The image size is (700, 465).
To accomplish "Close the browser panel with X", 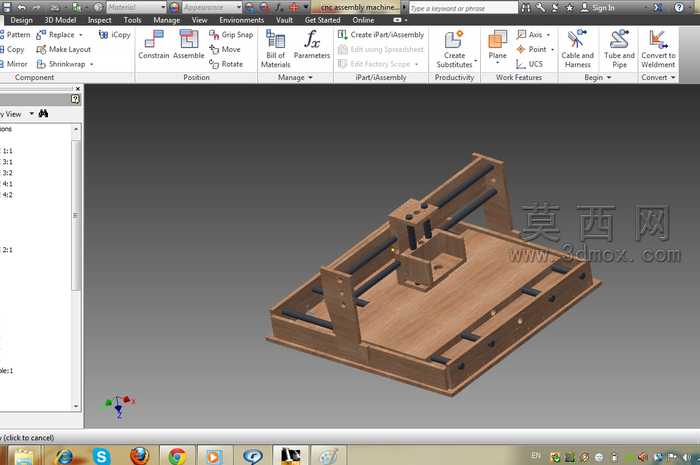I will [x=78, y=88].
